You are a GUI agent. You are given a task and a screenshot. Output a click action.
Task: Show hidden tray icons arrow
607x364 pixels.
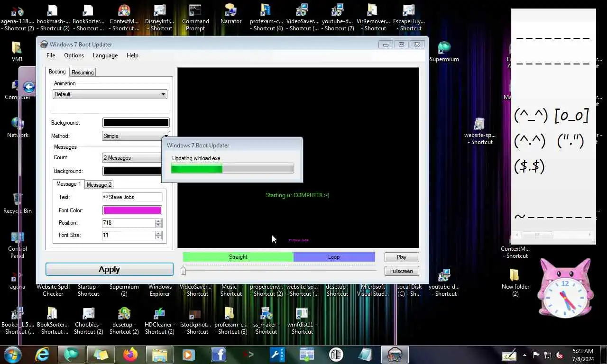coord(524,355)
